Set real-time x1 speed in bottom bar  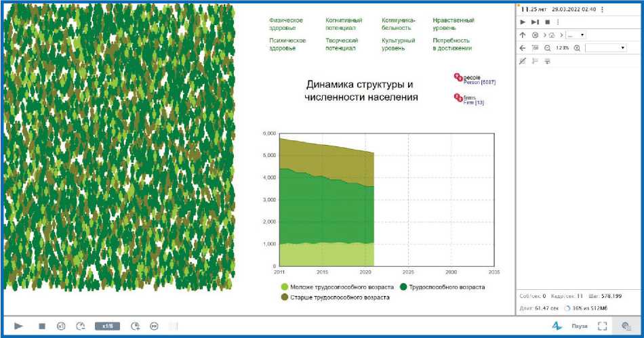(61, 326)
